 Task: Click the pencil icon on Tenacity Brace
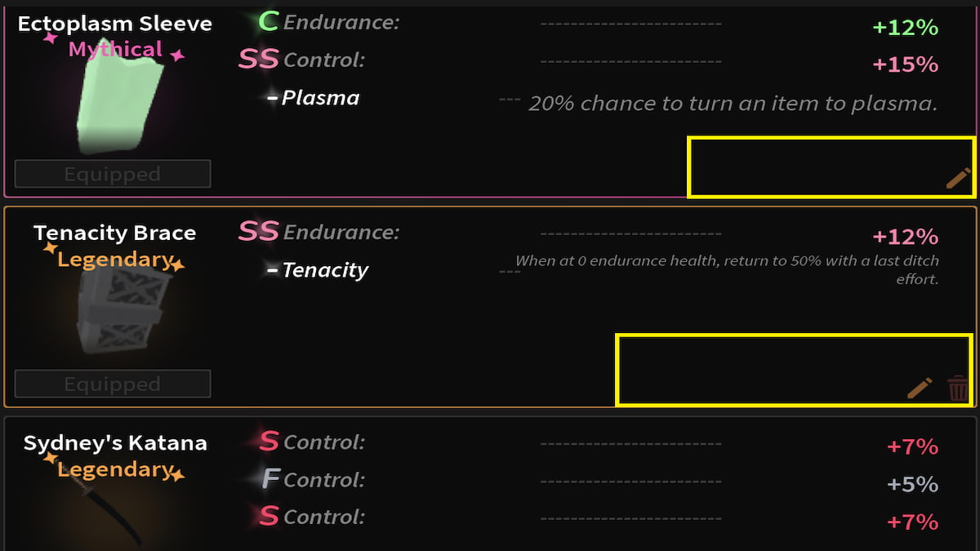[x=920, y=388]
